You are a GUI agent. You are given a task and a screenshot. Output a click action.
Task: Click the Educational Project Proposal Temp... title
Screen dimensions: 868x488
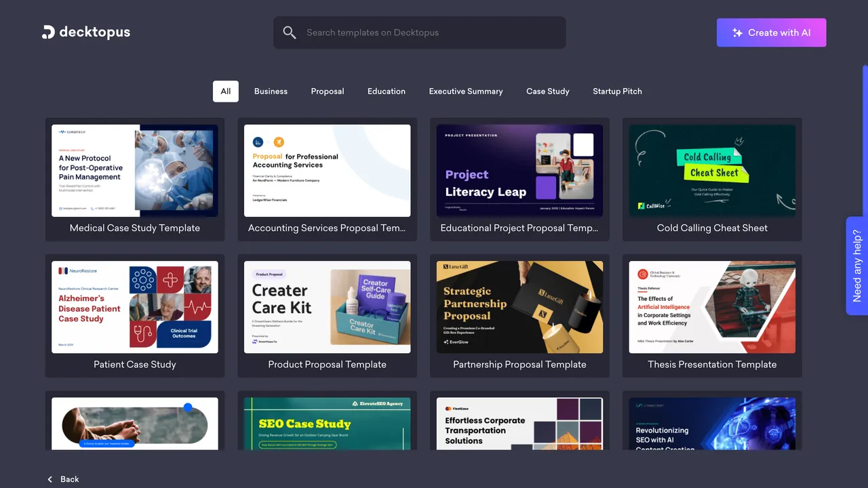(x=519, y=228)
